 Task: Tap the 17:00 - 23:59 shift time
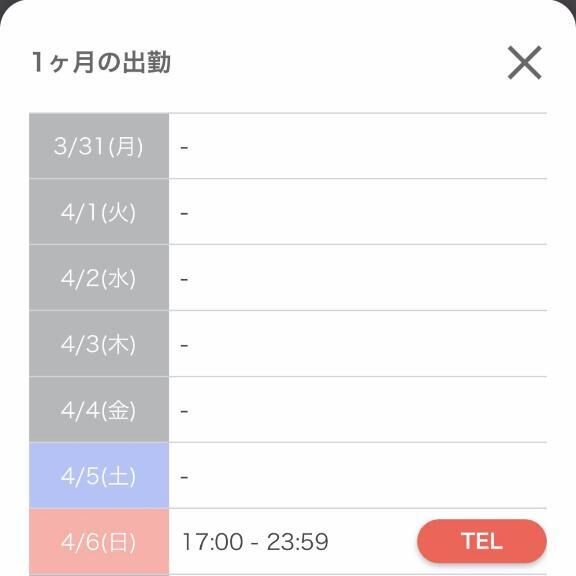coord(255,541)
